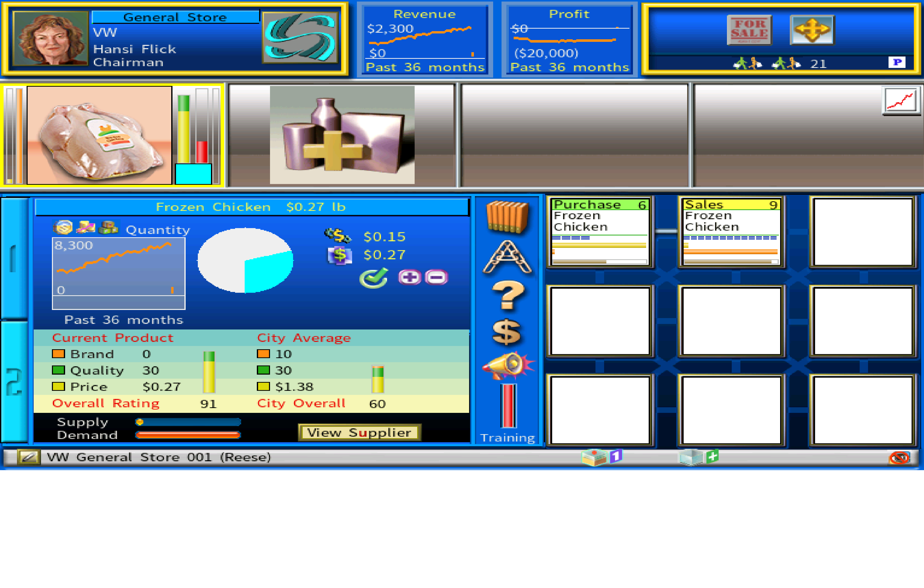Click the Profit graph panel

pos(569,40)
